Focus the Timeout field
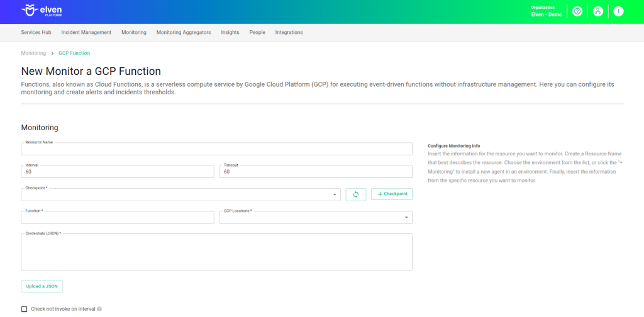The width and height of the screenshot is (644, 317). tap(316, 172)
